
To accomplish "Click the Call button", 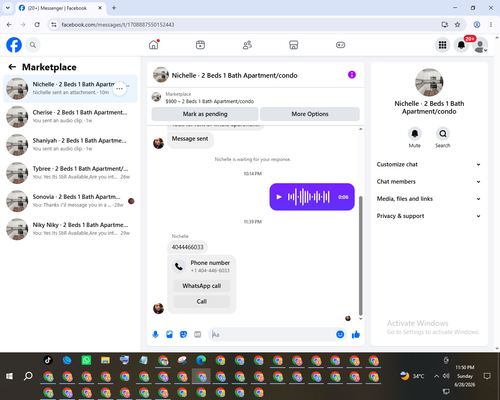I will click(x=202, y=301).
